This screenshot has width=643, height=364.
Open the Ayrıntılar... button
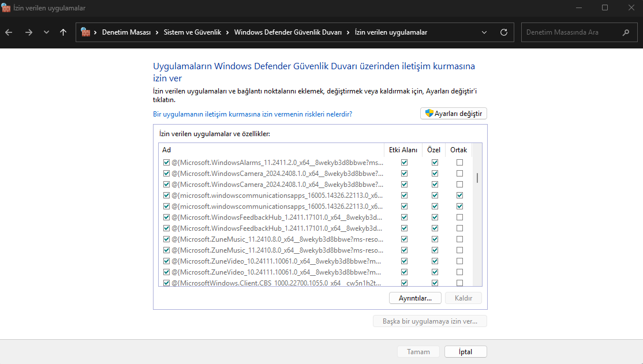(x=415, y=298)
